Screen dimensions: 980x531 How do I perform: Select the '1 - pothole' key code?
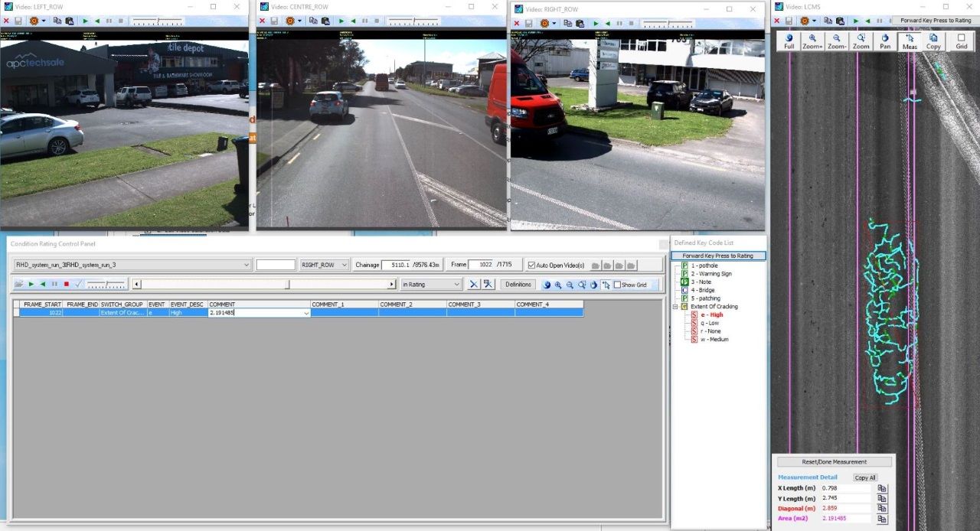tap(705, 265)
